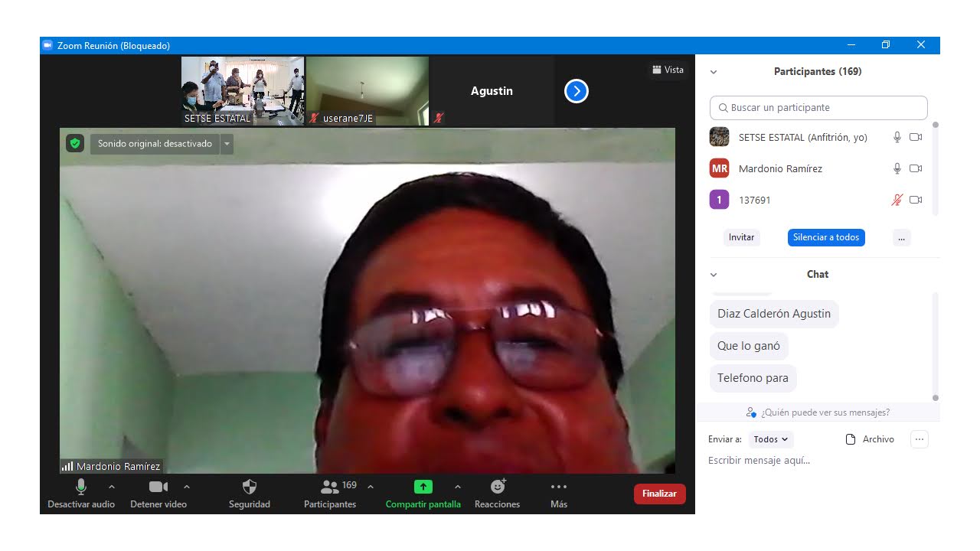Select Agustin video tile
The image size is (980, 551).
[492, 91]
